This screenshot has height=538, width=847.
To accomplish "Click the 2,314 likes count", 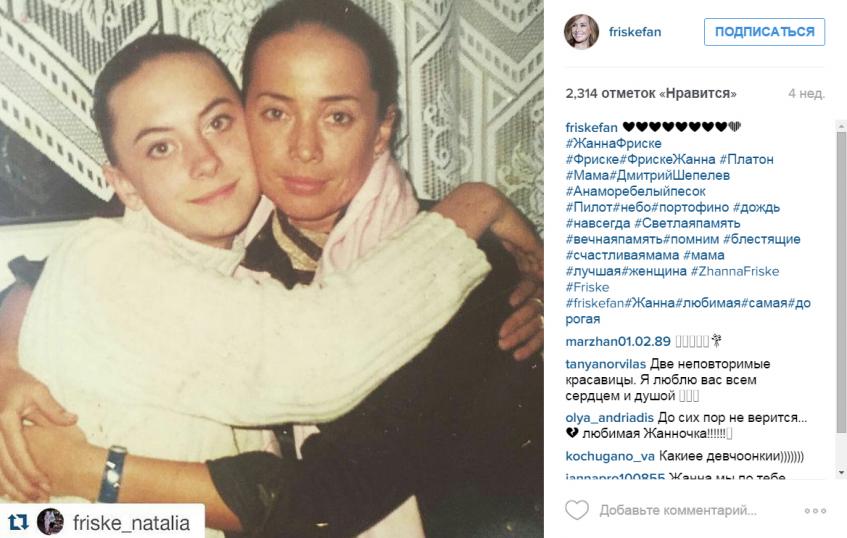I will coord(651,93).
